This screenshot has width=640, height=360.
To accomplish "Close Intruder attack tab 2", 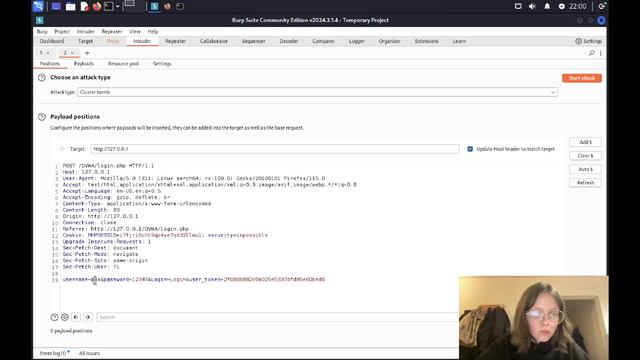I will 73,53.
